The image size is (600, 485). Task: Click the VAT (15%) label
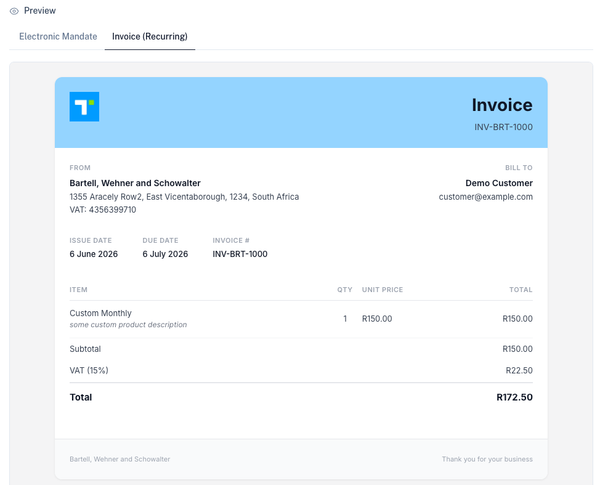click(89, 371)
